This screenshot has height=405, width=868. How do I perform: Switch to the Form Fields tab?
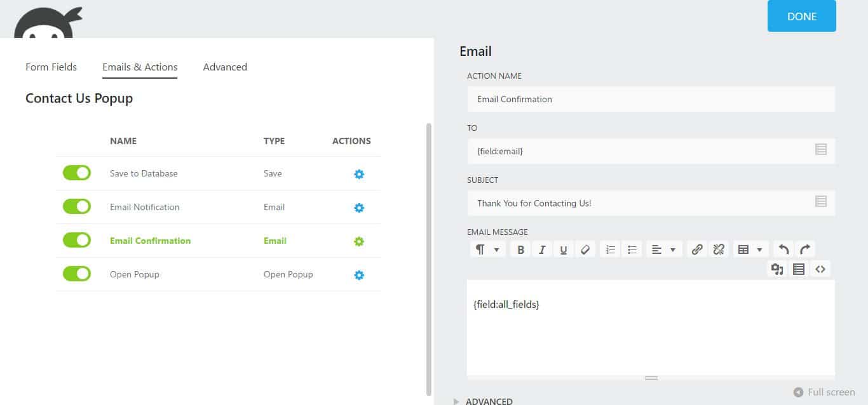[51, 67]
